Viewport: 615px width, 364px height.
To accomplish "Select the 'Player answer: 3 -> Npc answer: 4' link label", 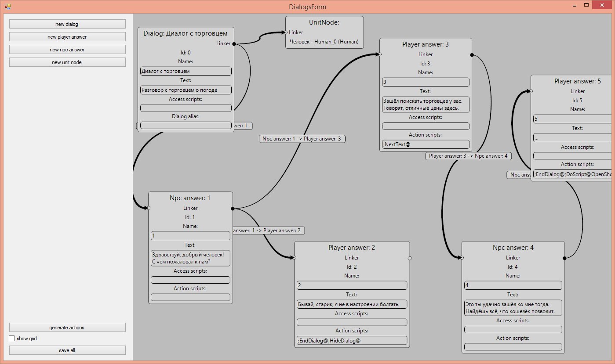I will coord(468,156).
